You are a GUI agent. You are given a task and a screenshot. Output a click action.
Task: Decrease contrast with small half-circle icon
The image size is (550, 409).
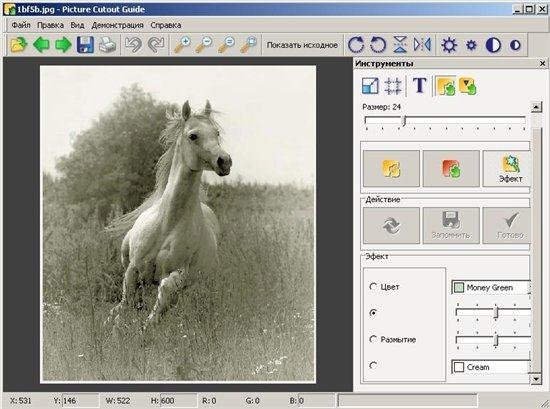click(x=515, y=45)
